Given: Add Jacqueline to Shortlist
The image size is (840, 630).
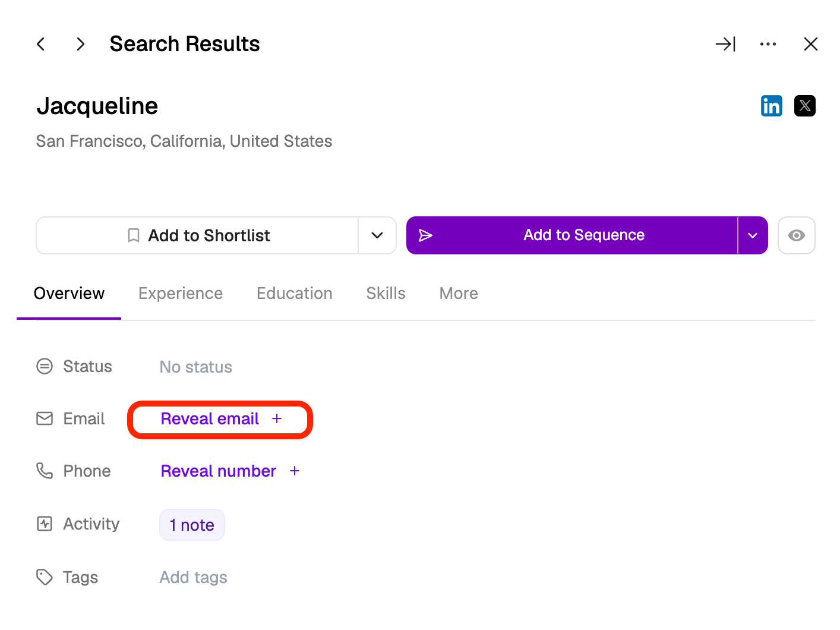Looking at the screenshot, I should point(197,235).
